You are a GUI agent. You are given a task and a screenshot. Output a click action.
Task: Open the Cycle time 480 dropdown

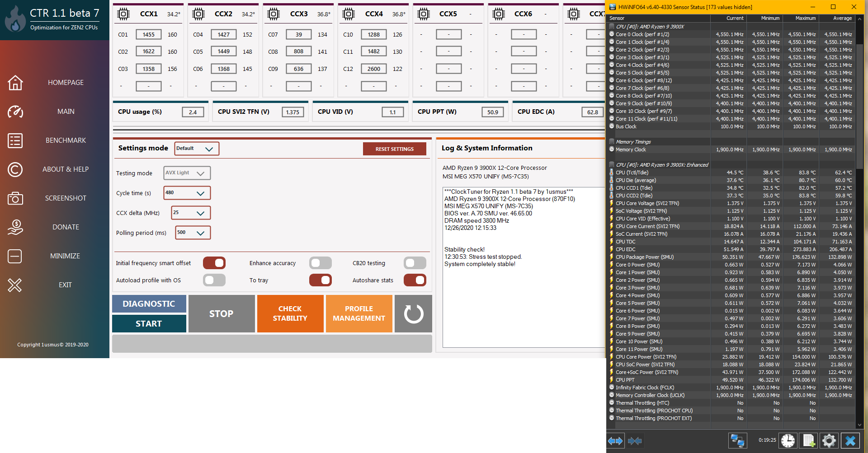tap(187, 193)
